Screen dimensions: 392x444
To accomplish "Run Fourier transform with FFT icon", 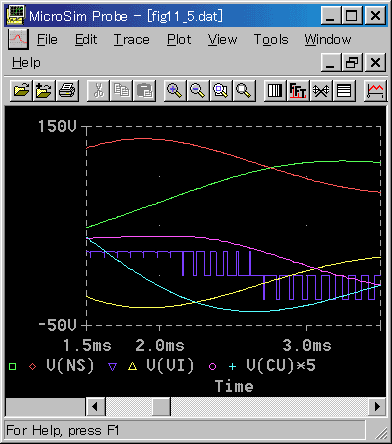I will click(298, 90).
